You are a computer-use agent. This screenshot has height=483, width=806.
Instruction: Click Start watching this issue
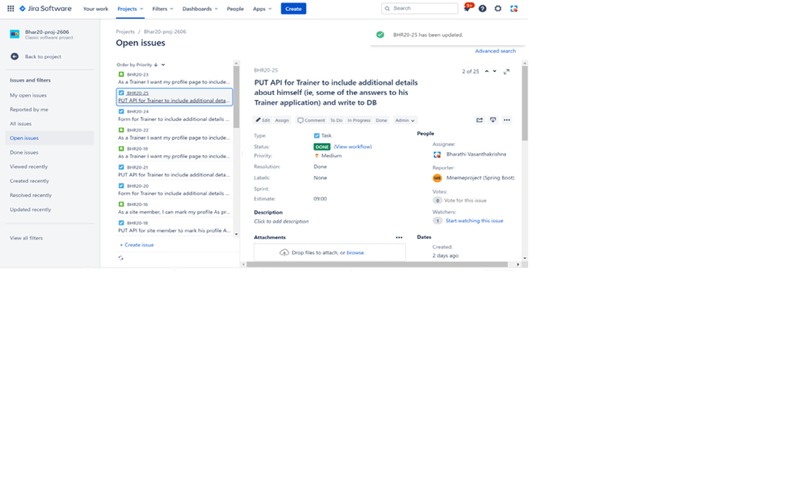coord(474,221)
